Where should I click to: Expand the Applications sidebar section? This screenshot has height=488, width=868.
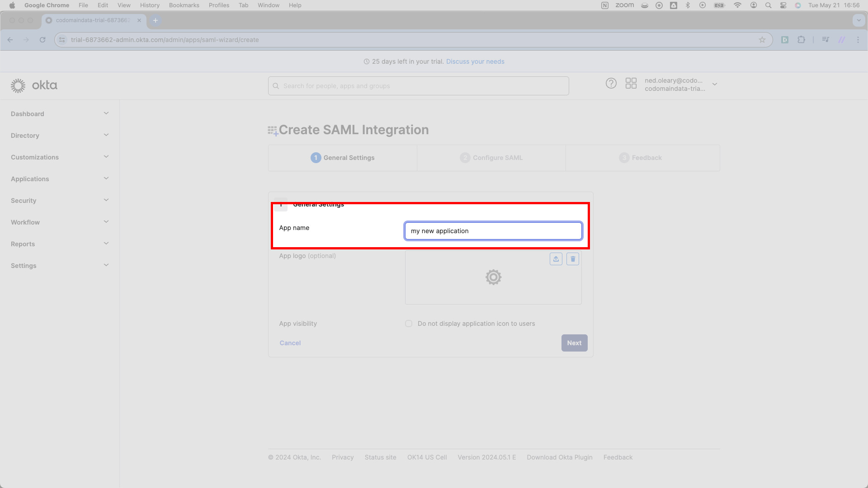(60, 179)
